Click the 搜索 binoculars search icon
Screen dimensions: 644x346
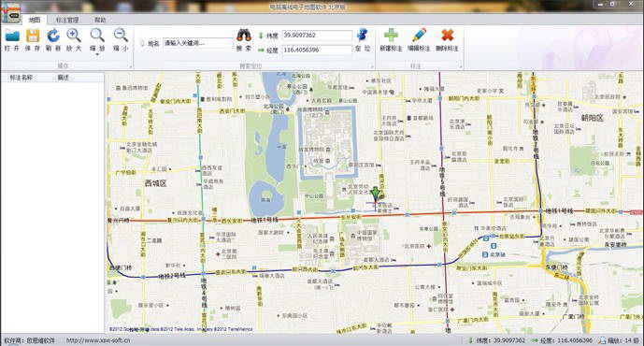[x=244, y=36]
